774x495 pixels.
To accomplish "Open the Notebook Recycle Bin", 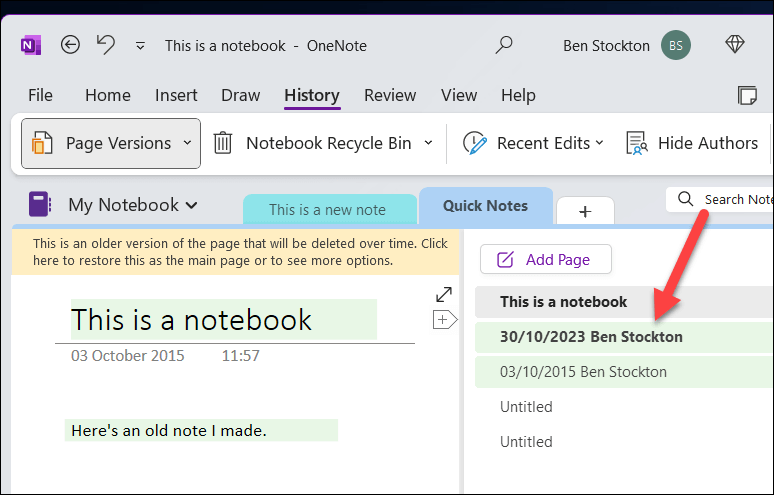I will coord(315,143).
